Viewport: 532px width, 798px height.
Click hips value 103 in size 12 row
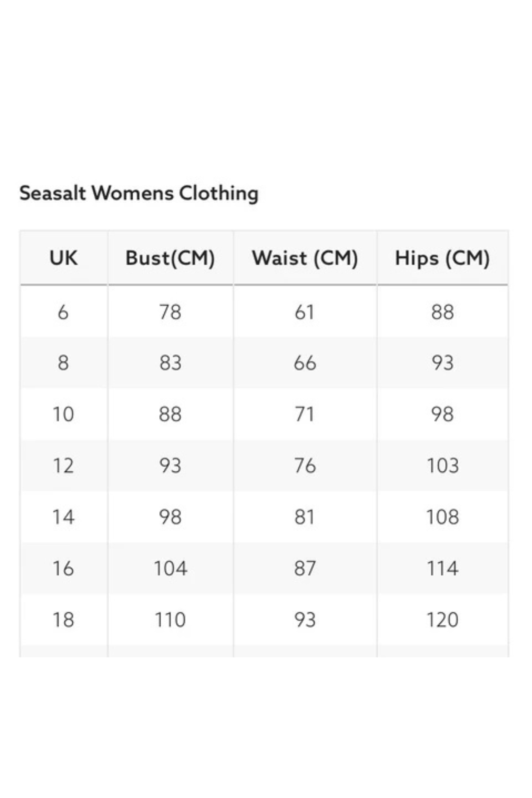443,465
